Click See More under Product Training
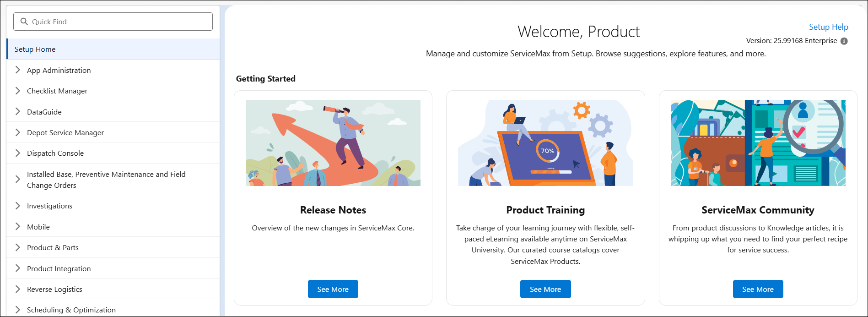Image resolution: width=868 pixels, height=317 pixels. tap(545, 289)
